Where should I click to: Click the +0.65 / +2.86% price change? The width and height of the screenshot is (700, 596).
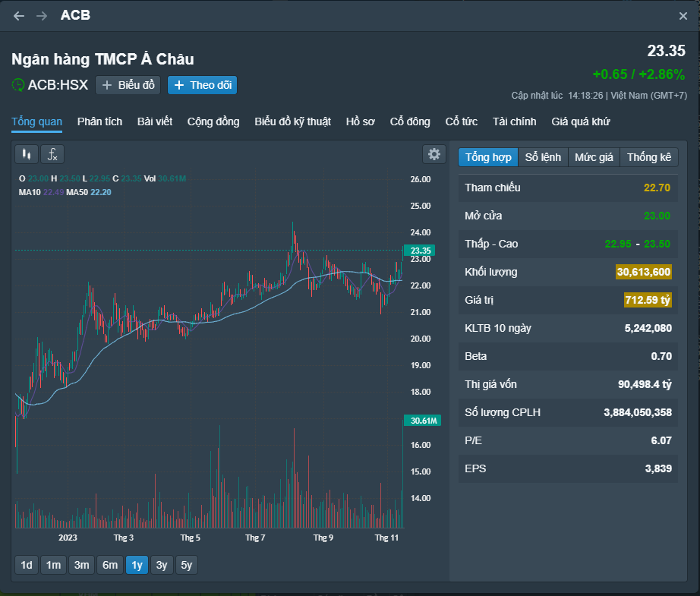tap(639, 74)
